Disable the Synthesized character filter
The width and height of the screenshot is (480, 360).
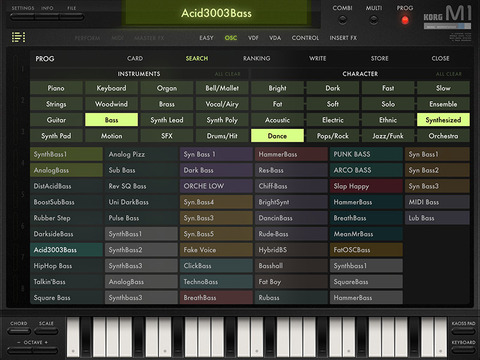[443, 120]
